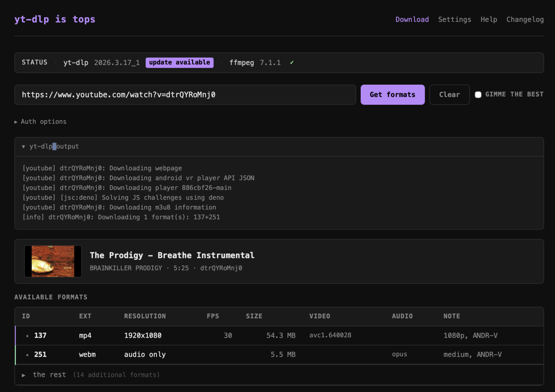This screenshot has width=555, height=392.
Task: Click the ID column header
Action: coord(26,316)
